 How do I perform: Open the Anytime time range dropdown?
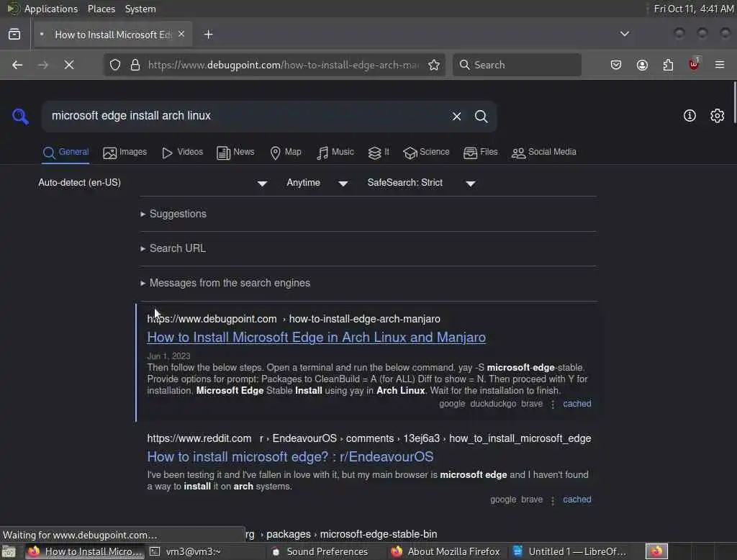(x=317, y=183)
